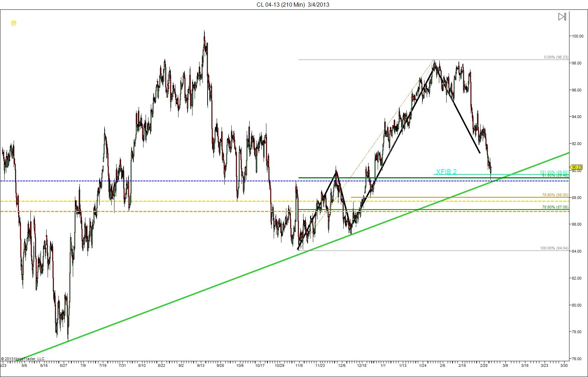
Task: Click the 9/13 date axis label
Action: click(x=201, y=365)
